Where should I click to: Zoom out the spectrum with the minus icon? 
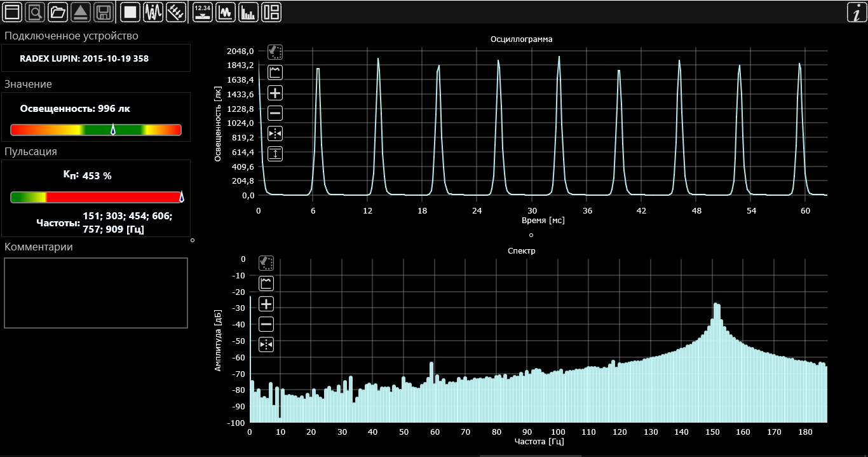pos(266,324)
